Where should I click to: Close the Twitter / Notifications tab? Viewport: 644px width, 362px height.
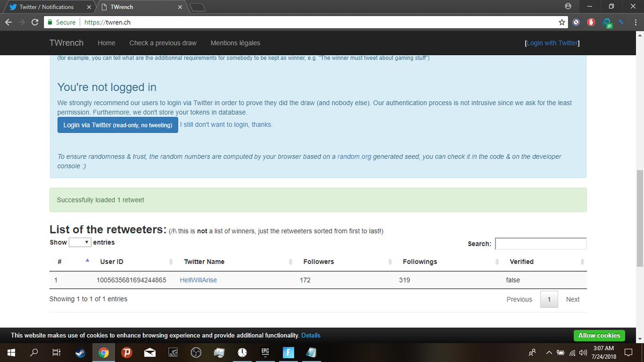pyautogui.click(x=89, y=7)
